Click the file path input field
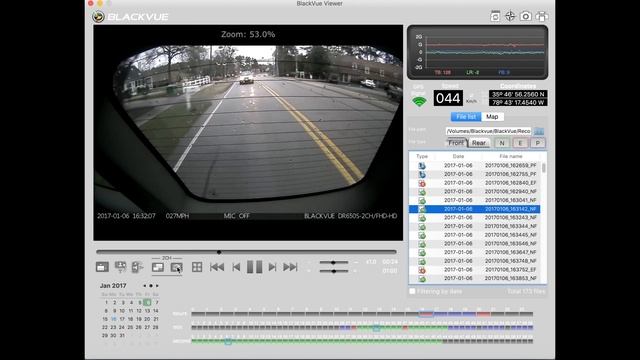 (x=488, y=131)
